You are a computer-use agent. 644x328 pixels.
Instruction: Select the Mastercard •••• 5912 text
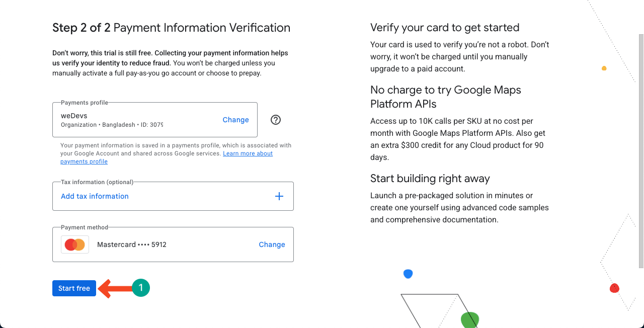coord(132,244)
